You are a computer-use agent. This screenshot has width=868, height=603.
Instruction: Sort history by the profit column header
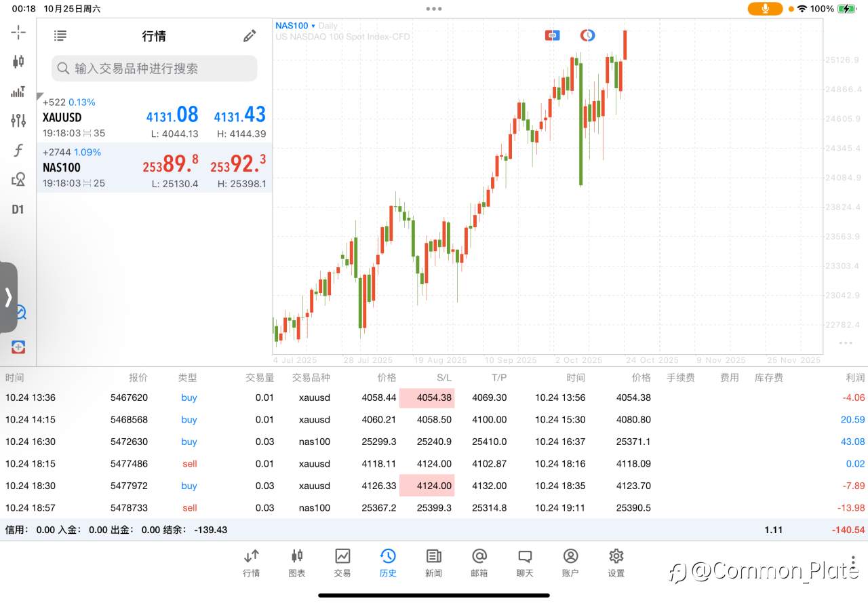[x=855, y=378]
